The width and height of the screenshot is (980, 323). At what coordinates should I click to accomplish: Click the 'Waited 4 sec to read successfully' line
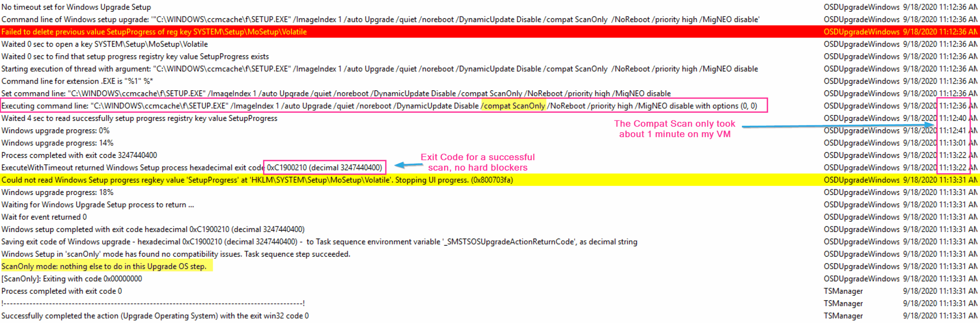coord(139,118)
